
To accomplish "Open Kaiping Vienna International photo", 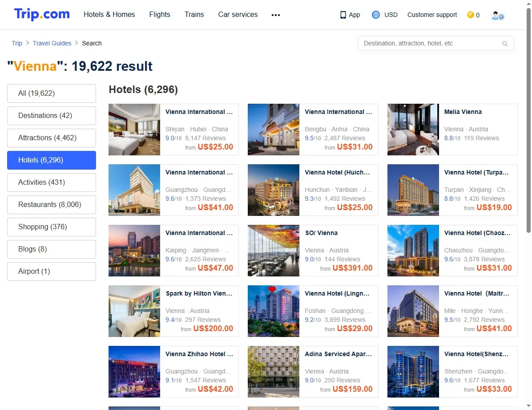I will click(134, 251).
